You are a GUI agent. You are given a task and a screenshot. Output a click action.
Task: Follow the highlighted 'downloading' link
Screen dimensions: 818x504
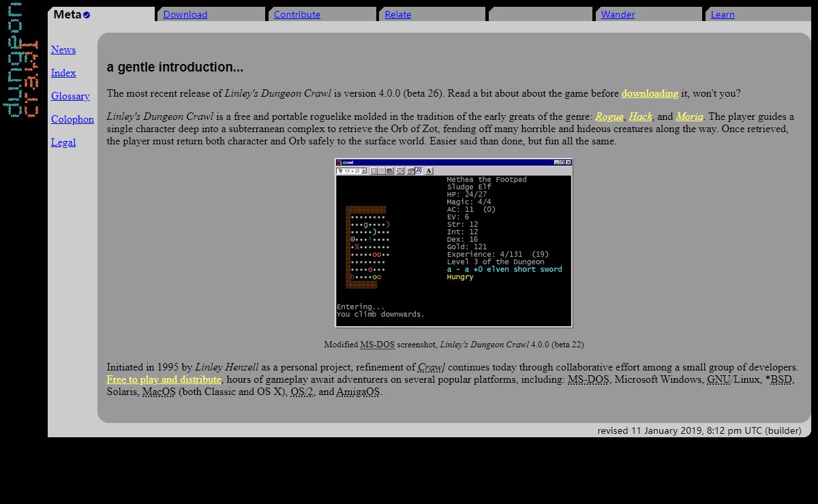[x=650, y=93]
